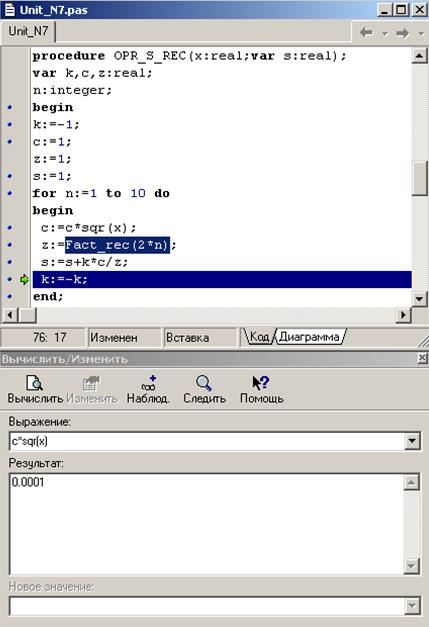This screenshot has height=627, width=429.
Task: Expand the Выражение expression combo dropdown
Action: coord(412,441)
